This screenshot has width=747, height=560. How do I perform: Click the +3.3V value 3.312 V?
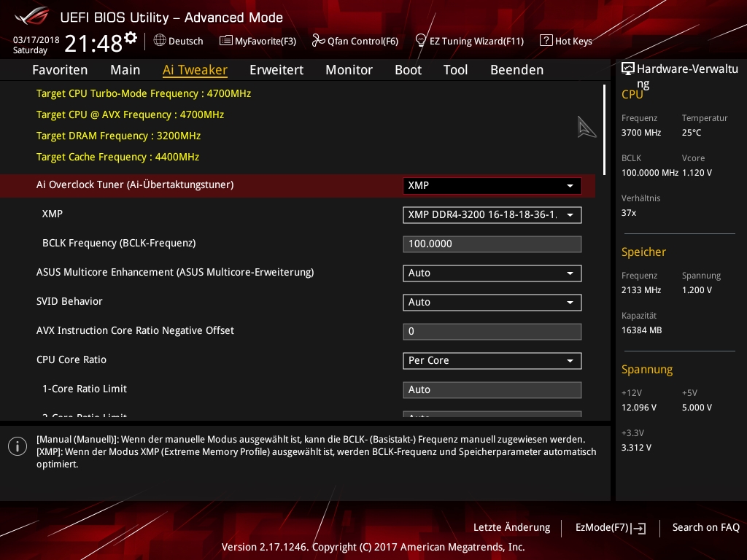[636, 448]
